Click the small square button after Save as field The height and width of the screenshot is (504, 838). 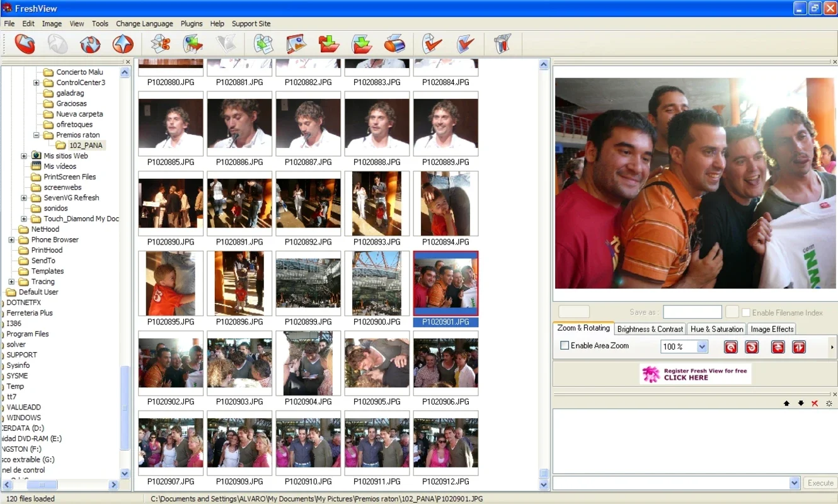[x=732, y=312]
